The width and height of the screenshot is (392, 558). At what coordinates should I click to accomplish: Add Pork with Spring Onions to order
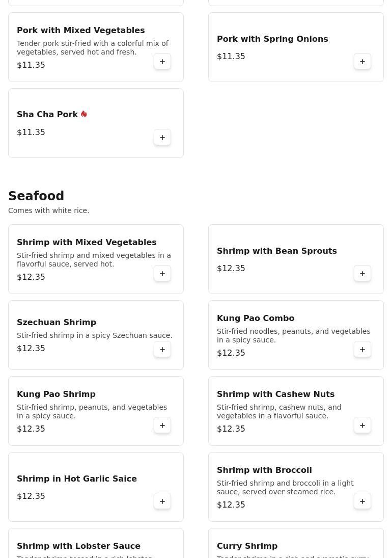[x=362, y=62]
